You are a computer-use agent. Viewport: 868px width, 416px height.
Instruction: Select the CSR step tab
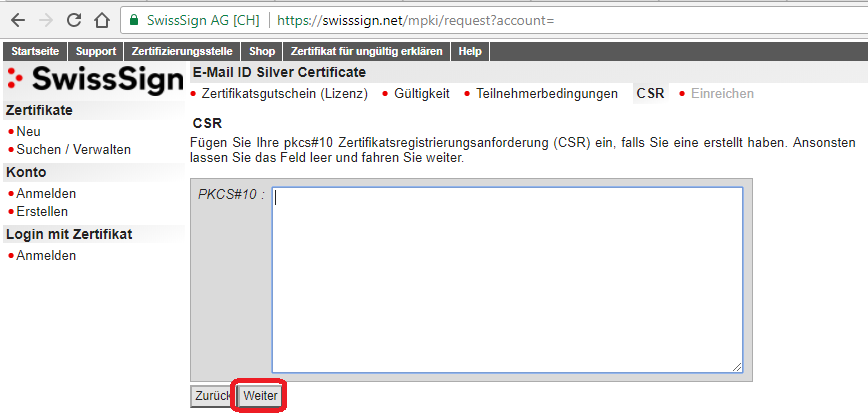coord(650,94)
